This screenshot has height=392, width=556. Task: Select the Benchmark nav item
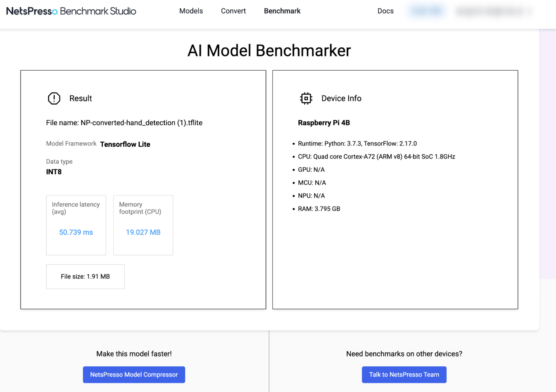pyautogui.click(x=282, y=11)
